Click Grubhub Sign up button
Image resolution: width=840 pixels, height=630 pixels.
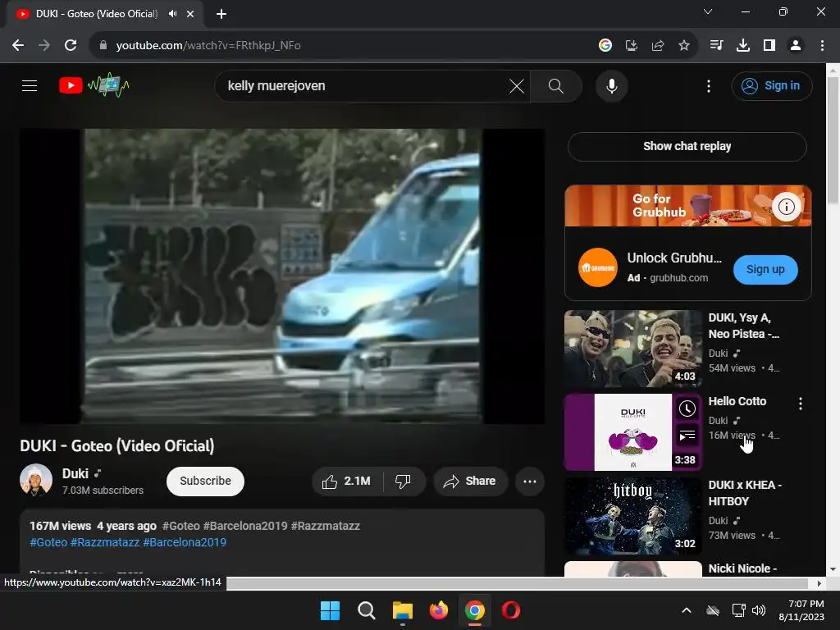coord(765,269)
